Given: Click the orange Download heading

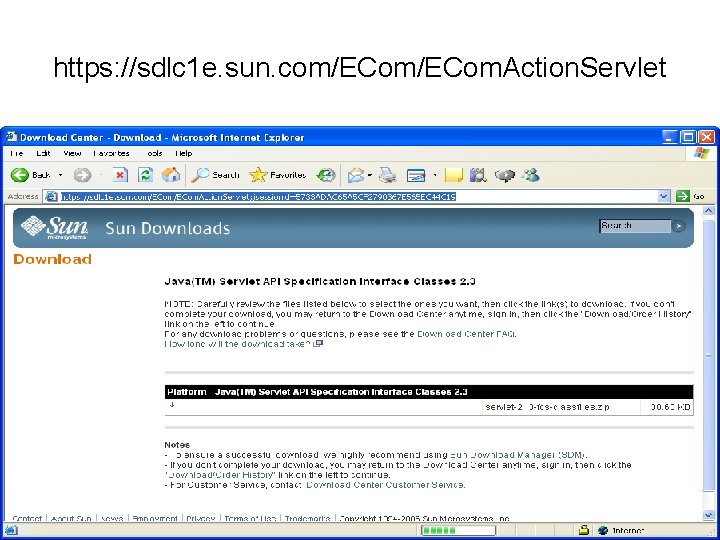Looking at the screenshot, I should [52, 259].
